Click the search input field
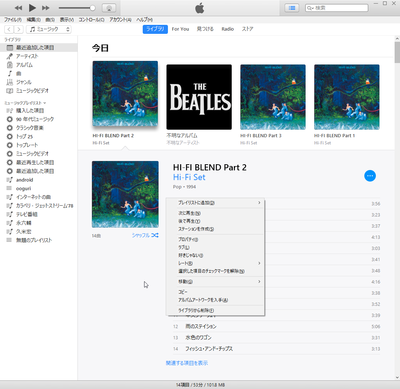400x389 pixels. pos(337,8)
